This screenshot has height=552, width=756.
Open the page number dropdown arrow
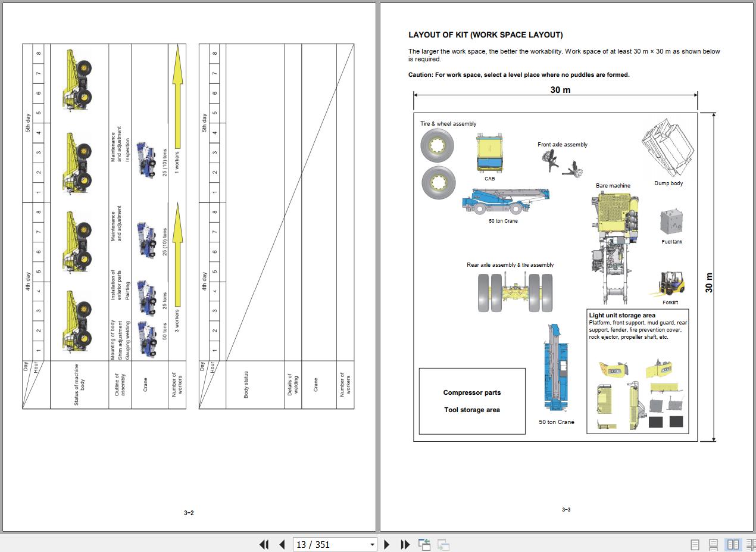point(373,544)
